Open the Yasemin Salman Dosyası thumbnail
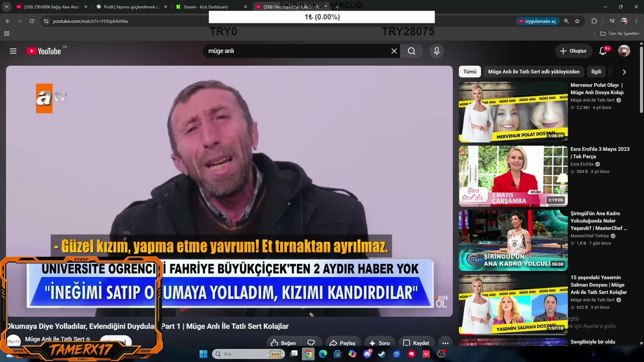The height and width of the screenshot is (362, 644). (513, 304)
